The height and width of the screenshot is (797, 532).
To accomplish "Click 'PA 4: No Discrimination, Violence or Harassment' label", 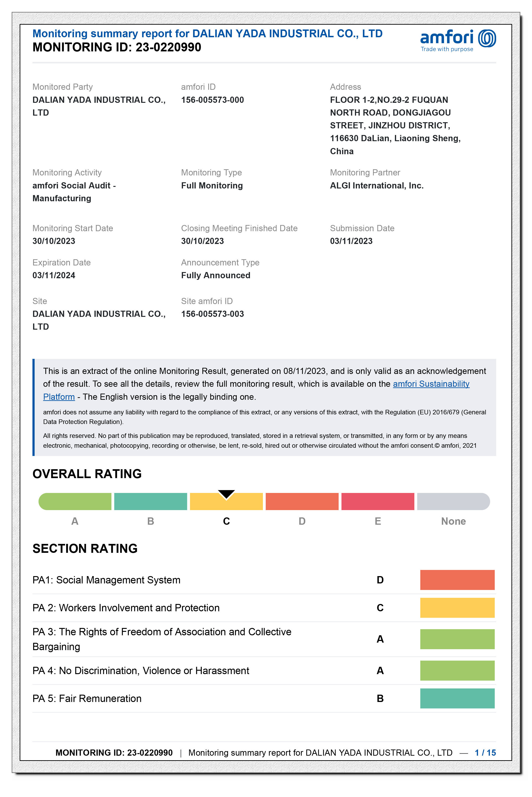I will (x=140, y=670).
